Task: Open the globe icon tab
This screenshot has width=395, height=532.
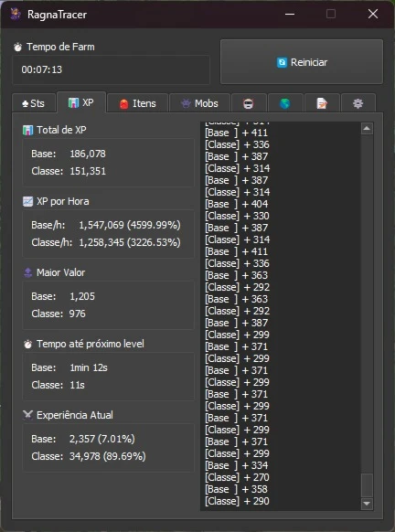Action: coord(285,103)
